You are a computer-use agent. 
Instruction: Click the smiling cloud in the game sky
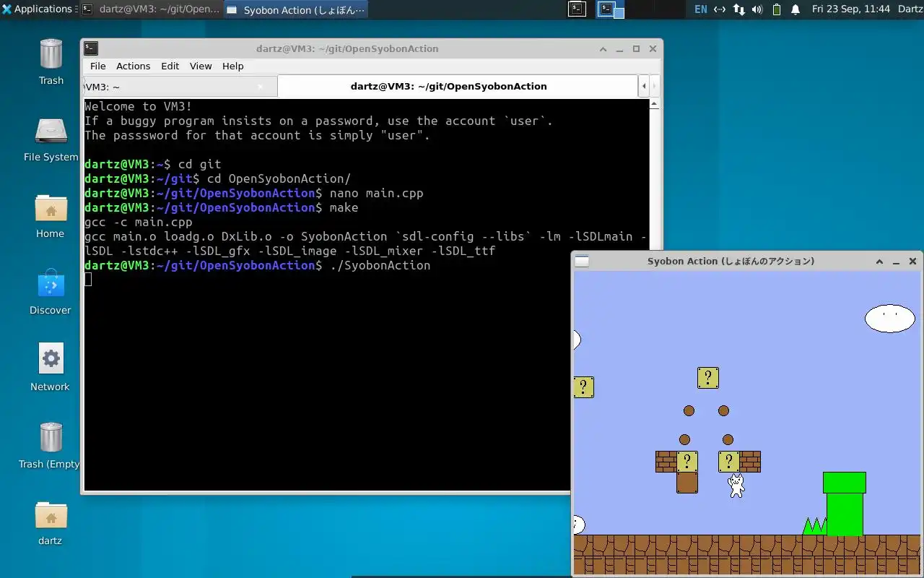coord(890,319)
